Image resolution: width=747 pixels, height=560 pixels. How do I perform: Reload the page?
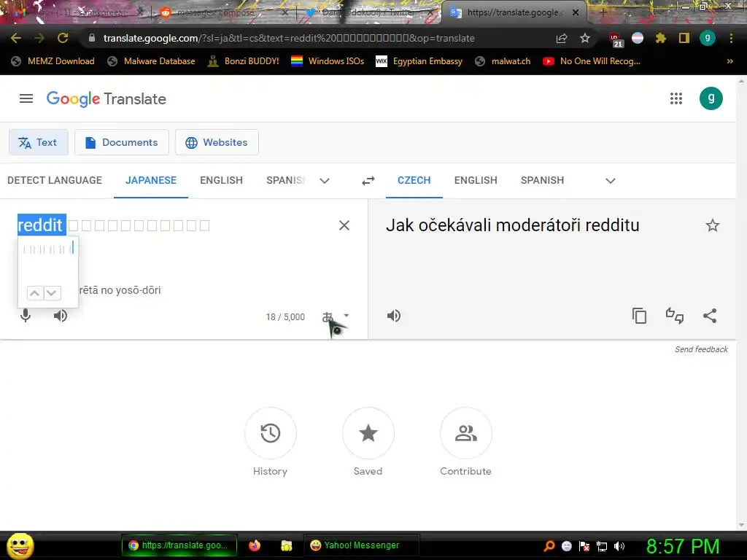pyautogui.click(x=63, y=38)
